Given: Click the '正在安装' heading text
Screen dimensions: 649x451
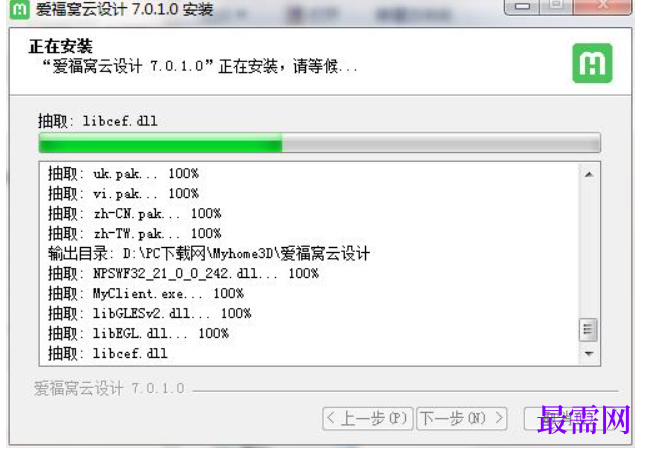Looking at the screenshot, I should pyautogui.click(x=60, y=46).
